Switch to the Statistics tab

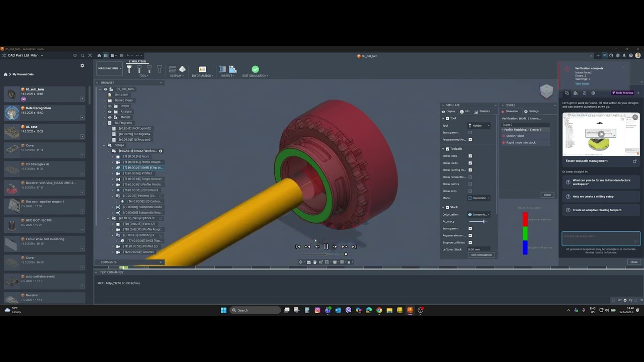pos(482,111)
